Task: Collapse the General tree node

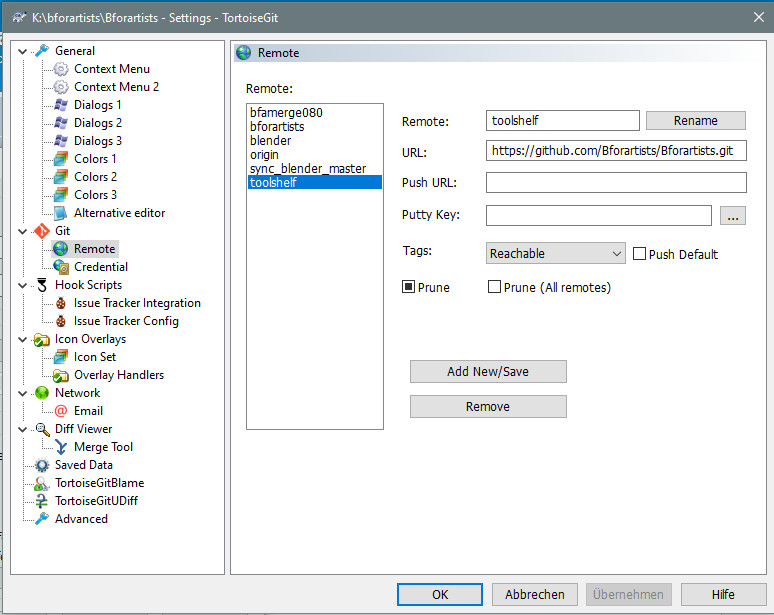Action: (x=23, y=51)
